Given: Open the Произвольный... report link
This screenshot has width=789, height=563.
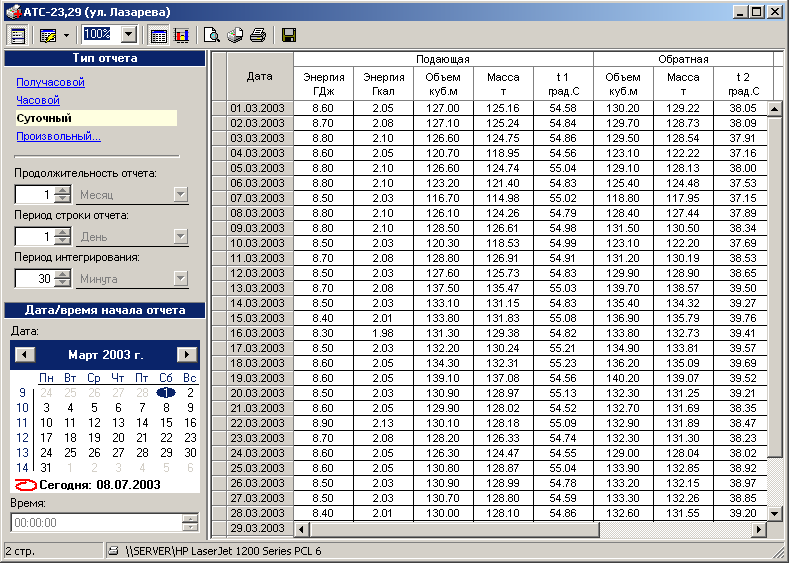Looking at the screenshot, I should pos(58,136).
